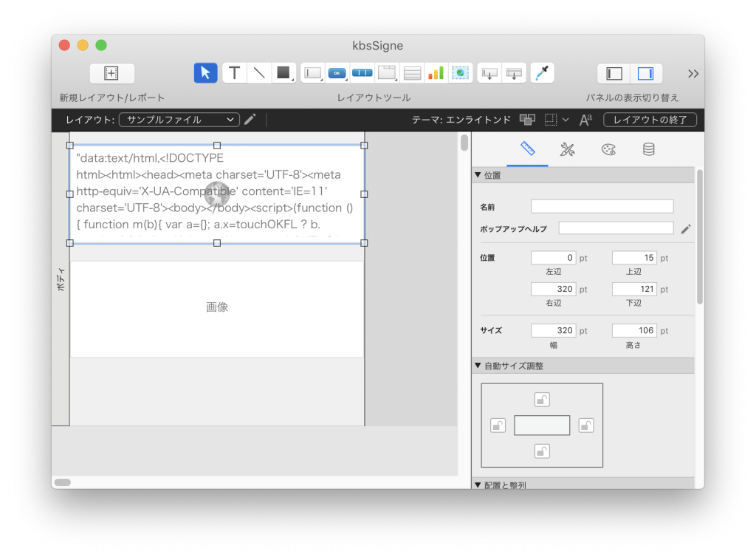Collapse the 位置 section
Viewport: 756px width, 557px height.
pyautogui.click(x=478, y=175)
